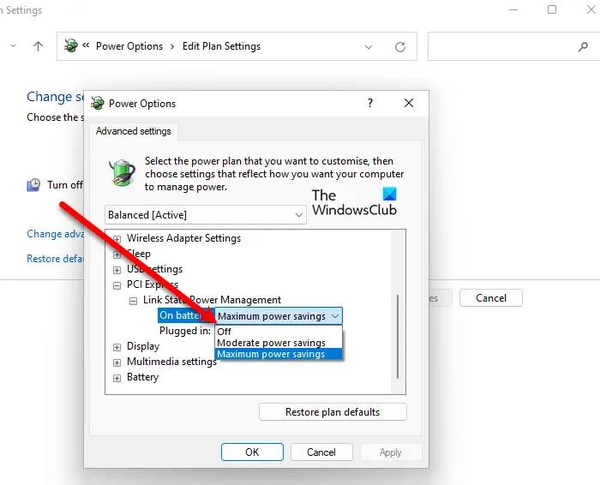The height and width of the screenshot is (485, 600).
Task: Click the refresh icon in address bar
Action: click(x=400, y=47)
